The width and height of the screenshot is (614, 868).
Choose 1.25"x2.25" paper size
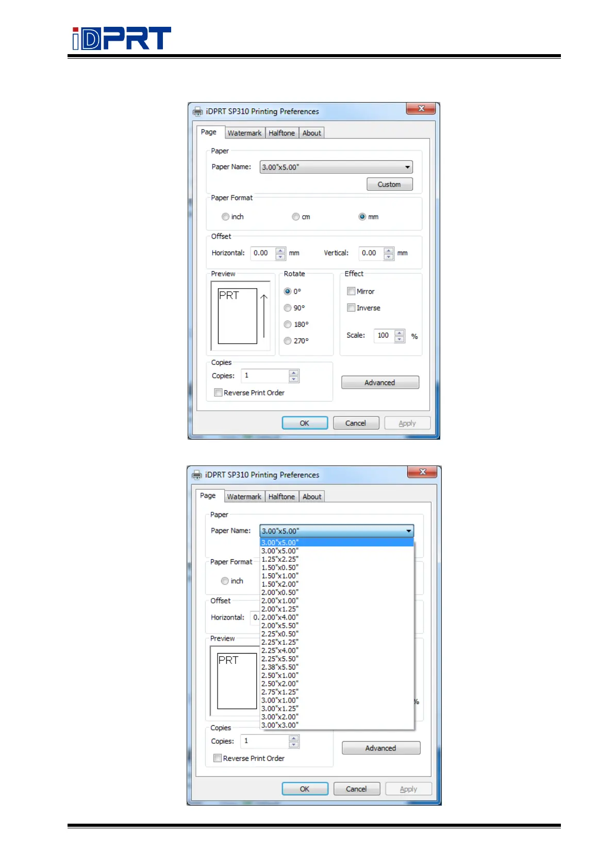[337, 559]
